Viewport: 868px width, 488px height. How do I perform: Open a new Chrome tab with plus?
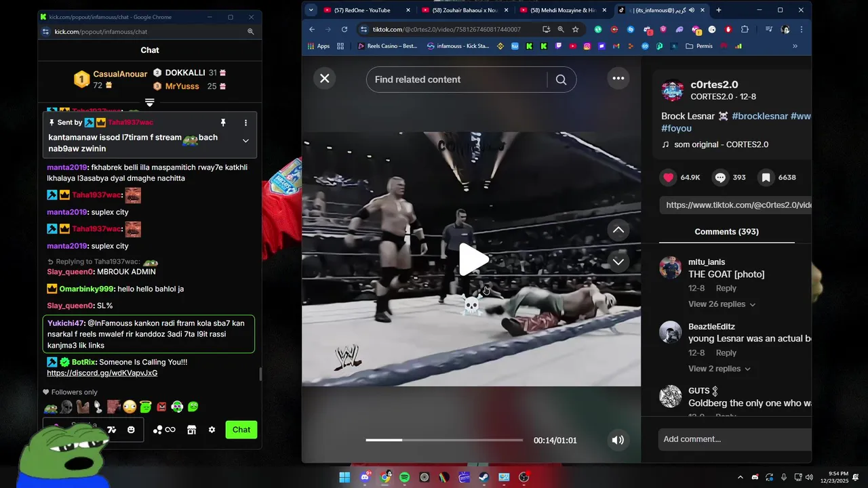coord(719,10)
